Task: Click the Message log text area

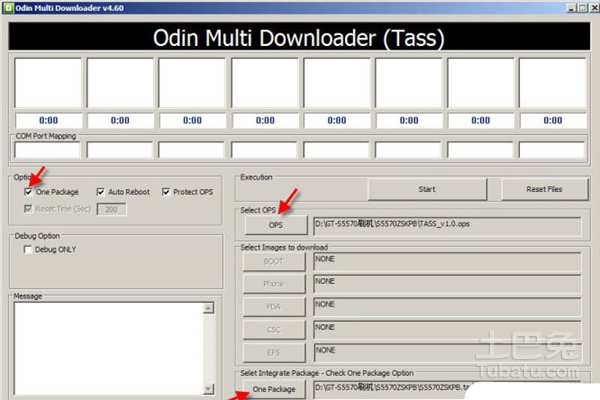Action: click(109, 348)
